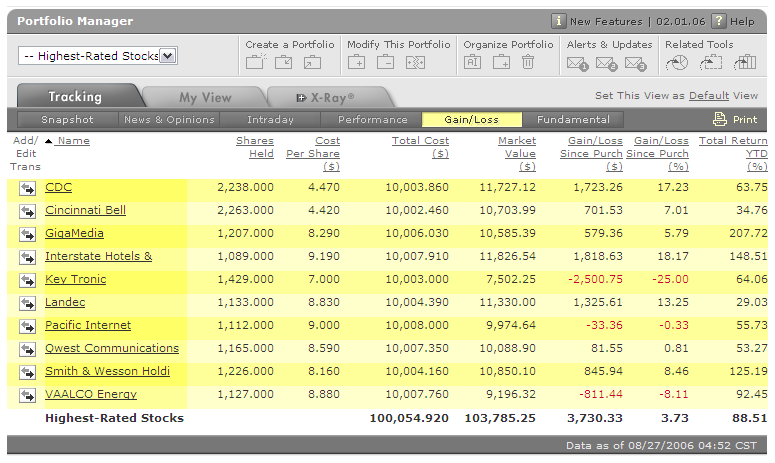Click the Print button
This screenshot has width=775, height=463.
[x=735, y=120]
